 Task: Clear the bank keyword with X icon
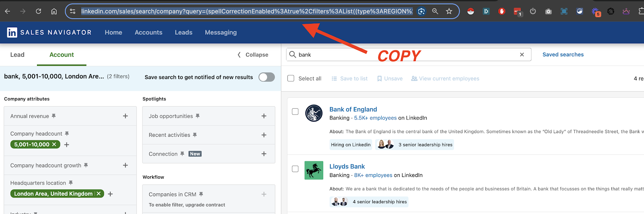(522, 54)
